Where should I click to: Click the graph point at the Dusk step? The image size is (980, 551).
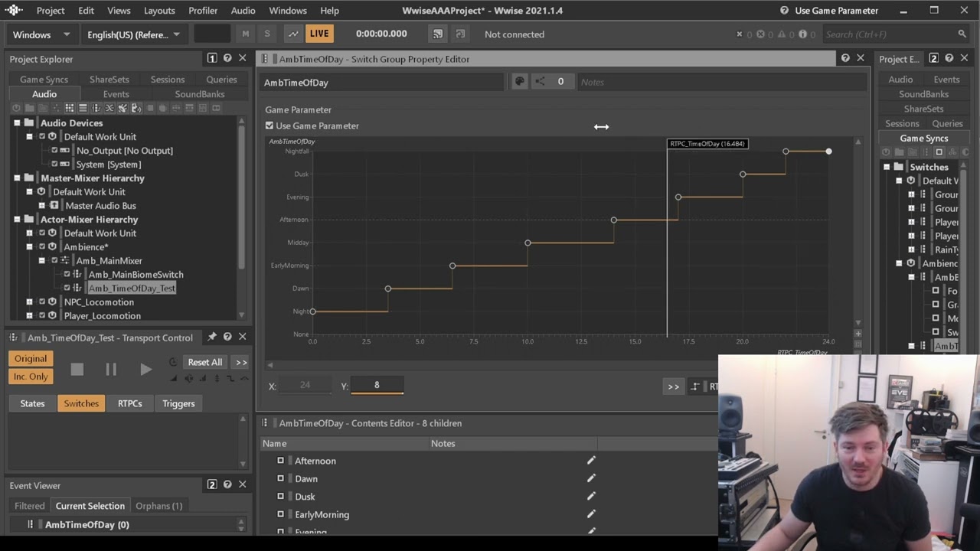coord(743,174)
